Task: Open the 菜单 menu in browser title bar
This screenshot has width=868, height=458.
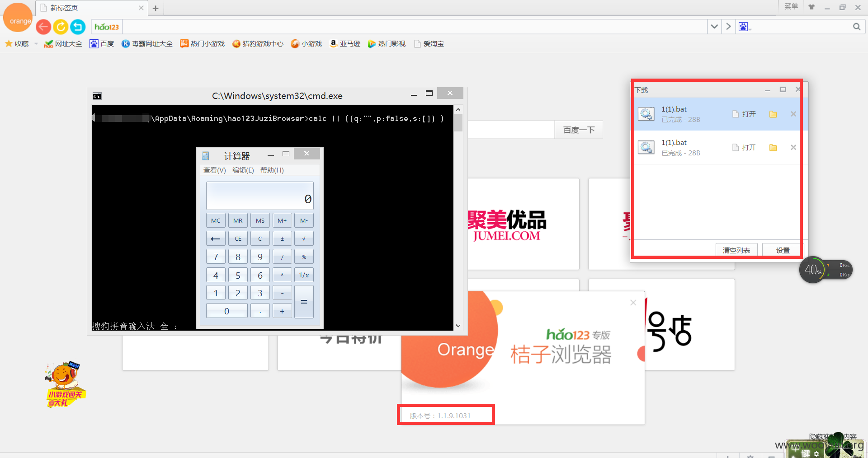Action: (x=791, y=6)
